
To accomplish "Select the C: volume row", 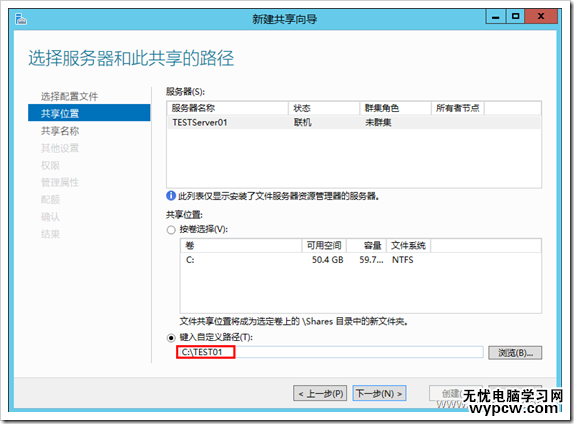I will pyautogui.click(x=361, y=260).
